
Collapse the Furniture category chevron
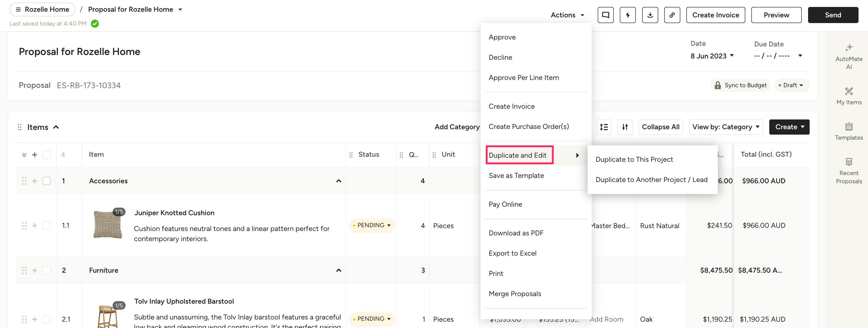339,270
